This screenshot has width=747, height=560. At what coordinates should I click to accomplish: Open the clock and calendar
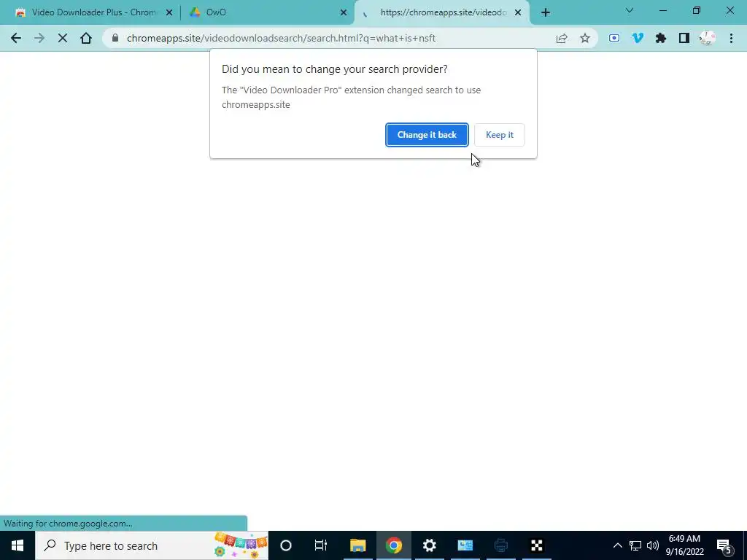(x=684, y=545)
